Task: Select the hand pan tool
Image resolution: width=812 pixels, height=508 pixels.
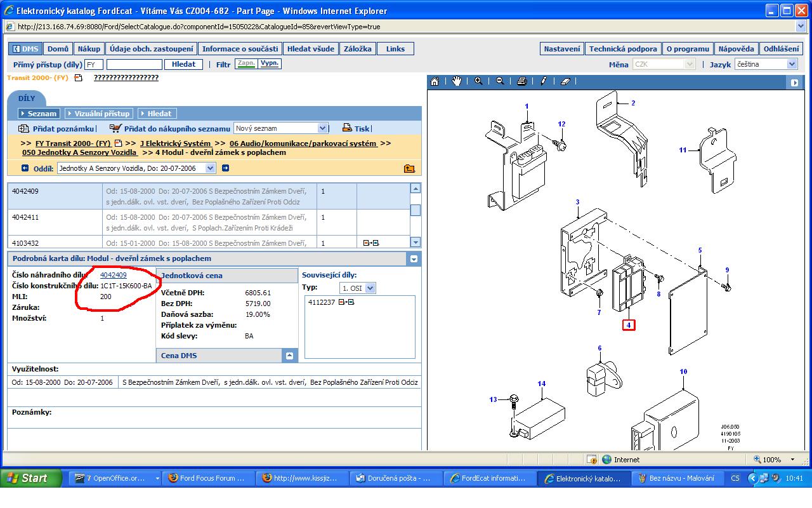Action: (457, 81)
